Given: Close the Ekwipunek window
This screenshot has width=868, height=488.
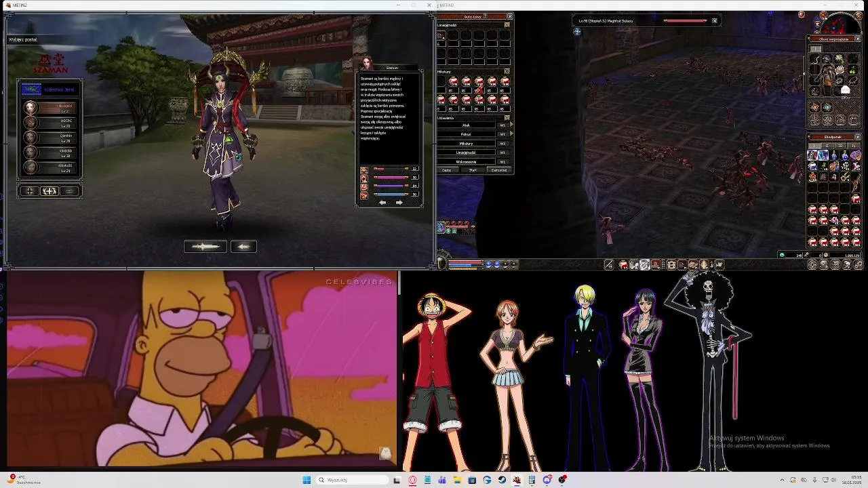Looking at the screenshot, I should (858, 137).
